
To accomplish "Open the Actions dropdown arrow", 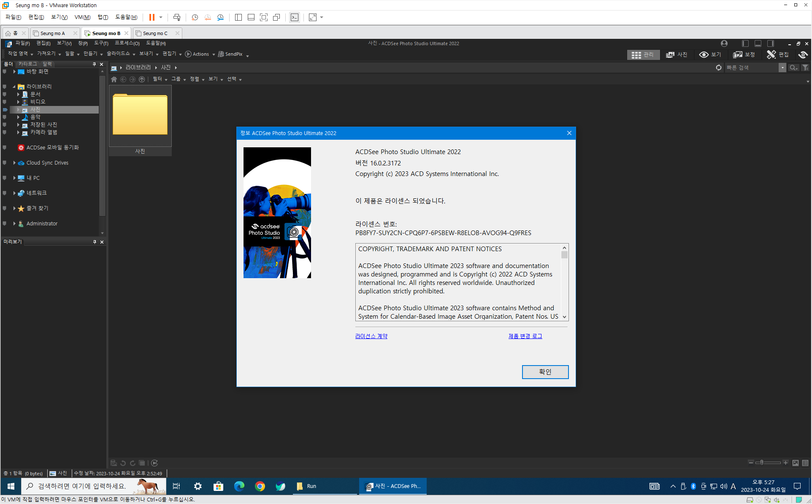I will pyautogui.click(x=214, y=54).
